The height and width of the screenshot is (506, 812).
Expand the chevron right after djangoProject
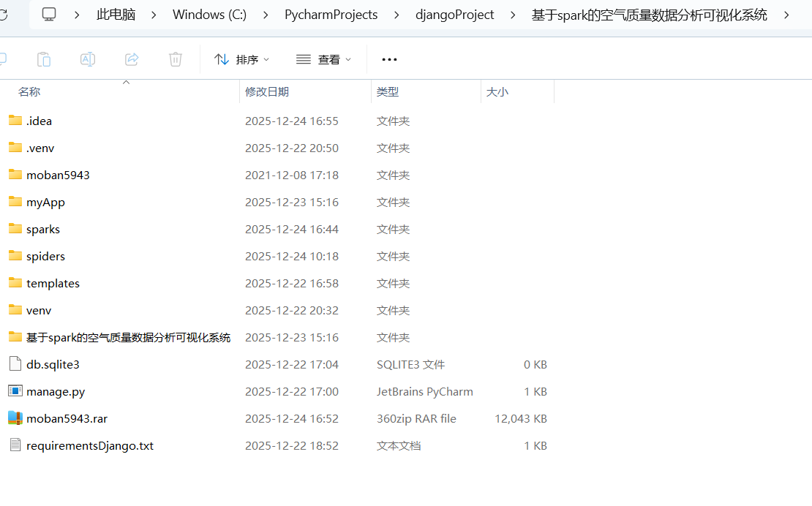pyautogui.click(x=513, y=15)
